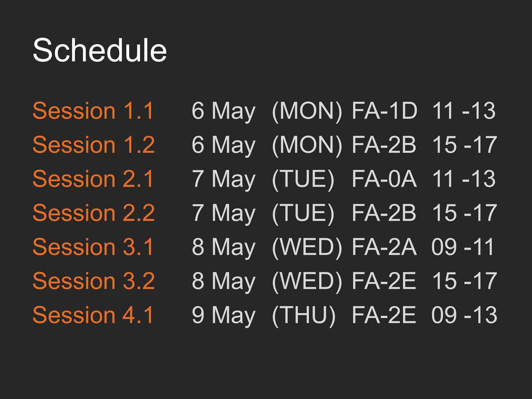The height and width of the screenshot is (399, 532).
Task: Click the 6 May date for Session 1.2
Action: [224, 145]
